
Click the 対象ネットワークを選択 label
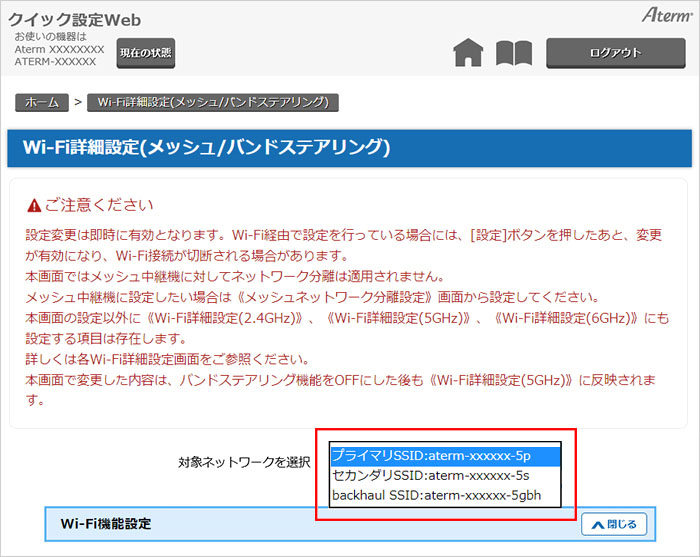pyautogui.click(x=244, y=462)
